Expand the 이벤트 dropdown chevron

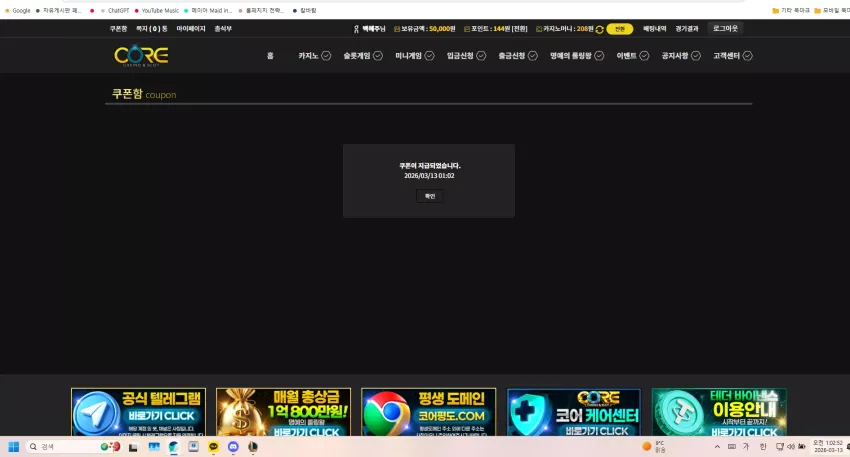coord(644,56)
